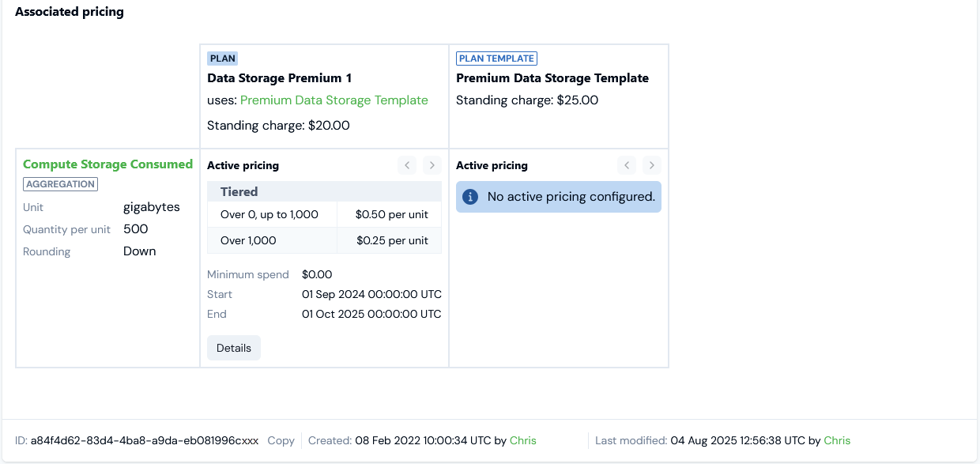Image resolution: width=980 pixels, height=464 pixels.
Task: Open Chris link next to Last modified
Action: coord(837,440)
